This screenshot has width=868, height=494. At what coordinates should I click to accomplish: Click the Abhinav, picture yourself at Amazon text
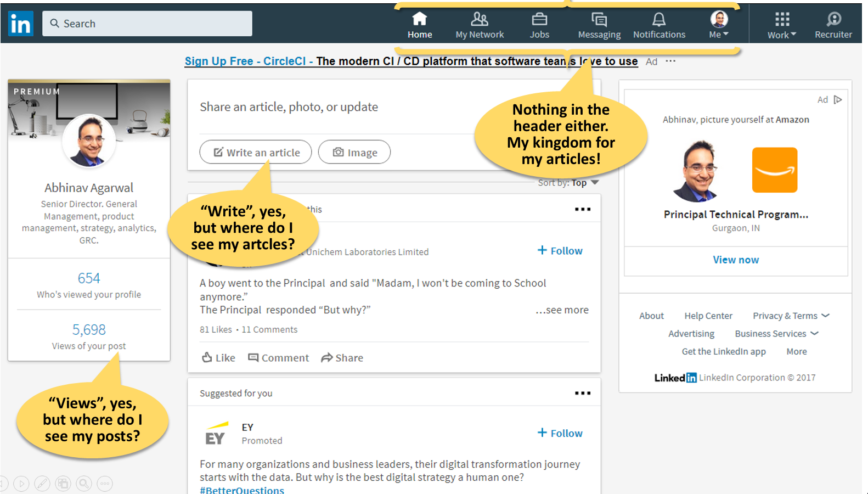[736, 119]
